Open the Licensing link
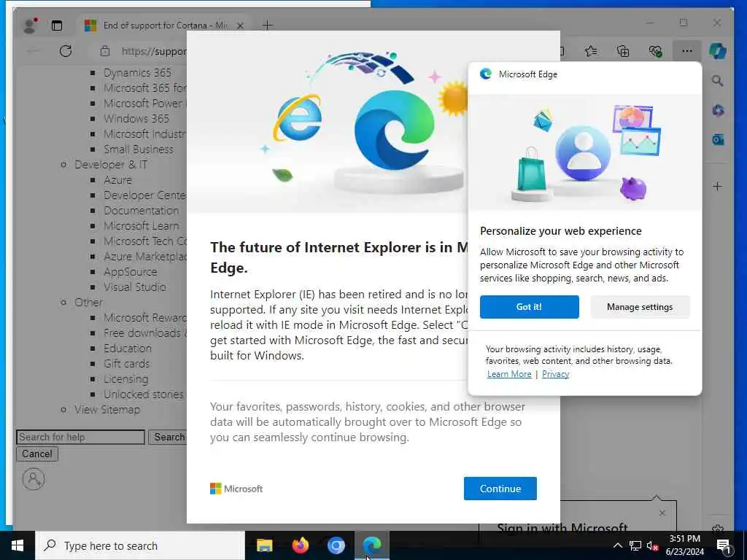This screenshot has width=747, height=560. coord(125,379)
